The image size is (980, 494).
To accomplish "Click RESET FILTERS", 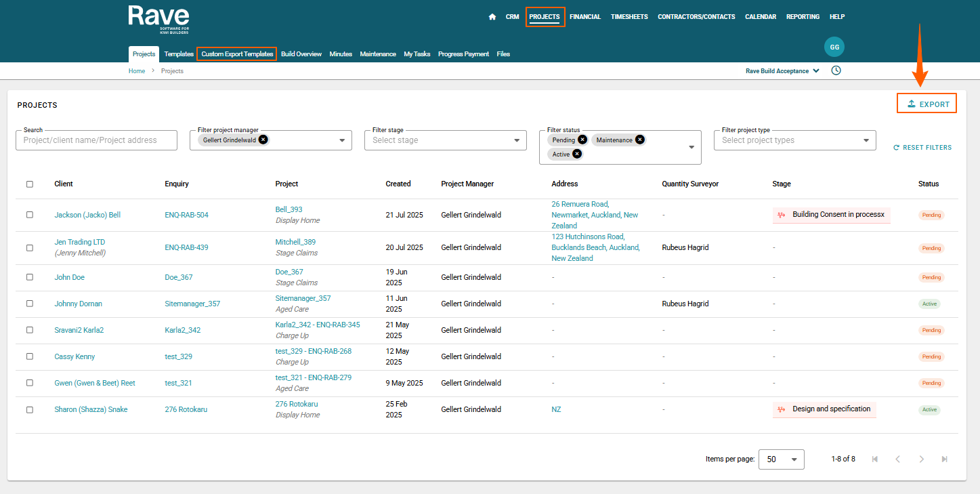I will click(922, 147).
